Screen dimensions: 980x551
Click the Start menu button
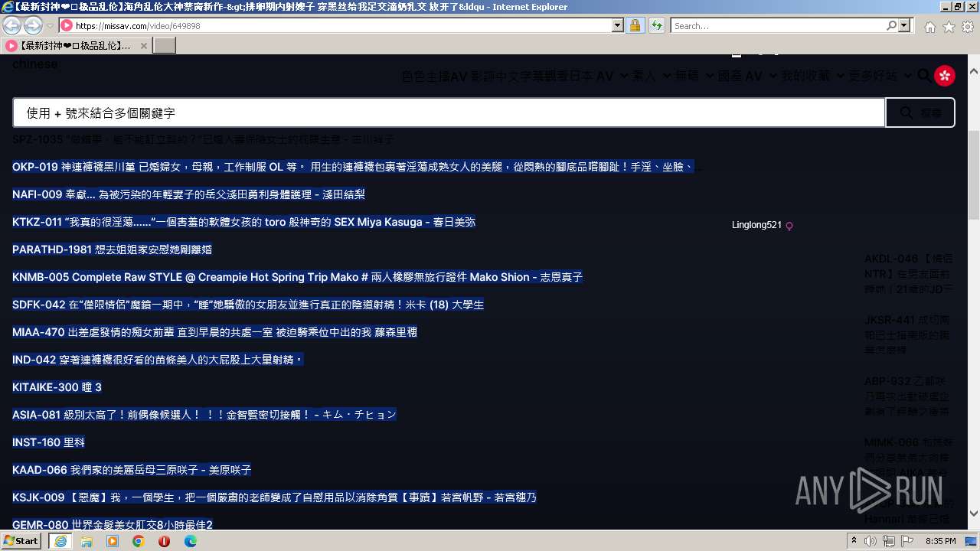pyautogui.click(x=21, y=541)
